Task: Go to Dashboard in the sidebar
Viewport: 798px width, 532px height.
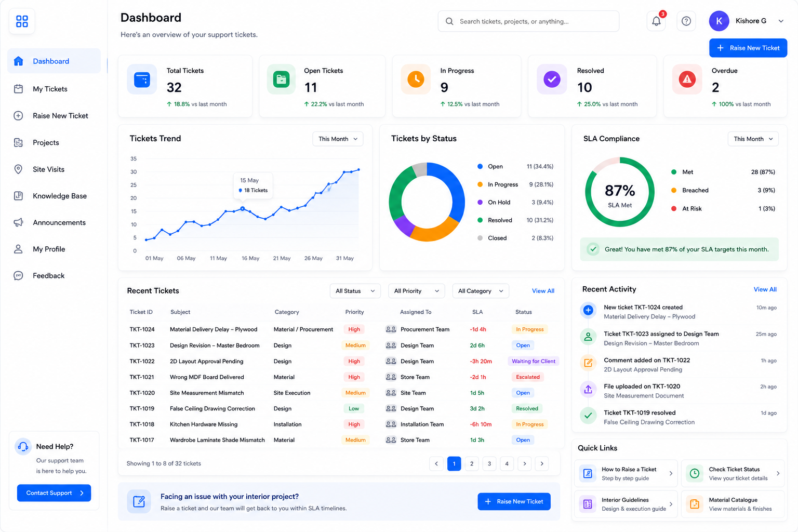Action: coord(54,61)
